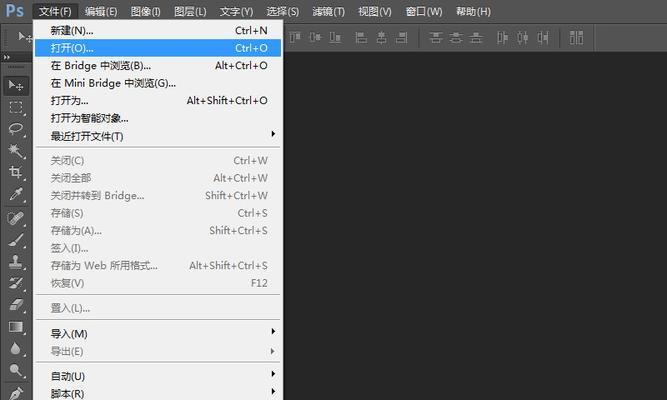Viewport: 667px width, 400px height.
Task: Click the Align right edges icon
Action: click(x=402, y=38)
